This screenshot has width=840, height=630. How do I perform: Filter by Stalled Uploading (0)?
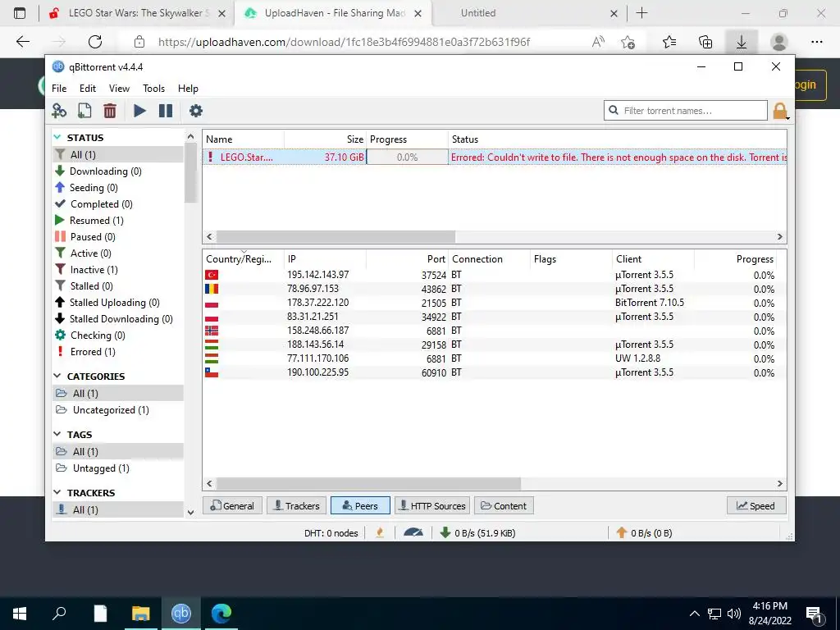tap(118, 303)
